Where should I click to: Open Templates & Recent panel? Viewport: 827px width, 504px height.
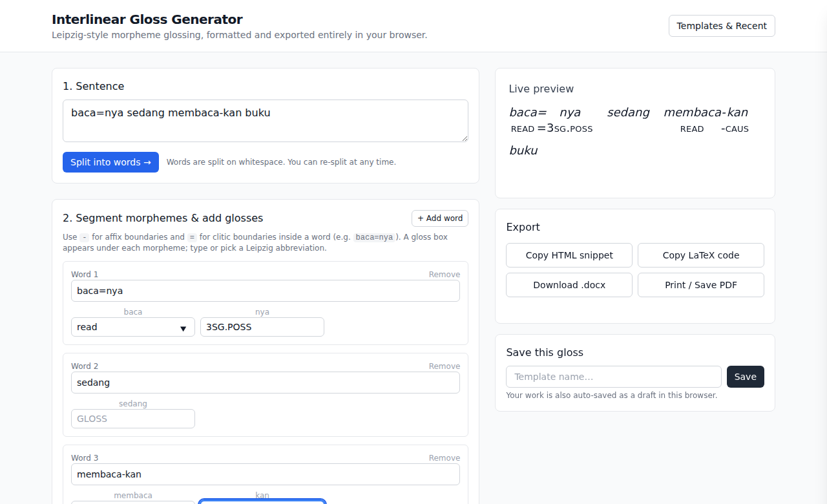click(722, 26)
